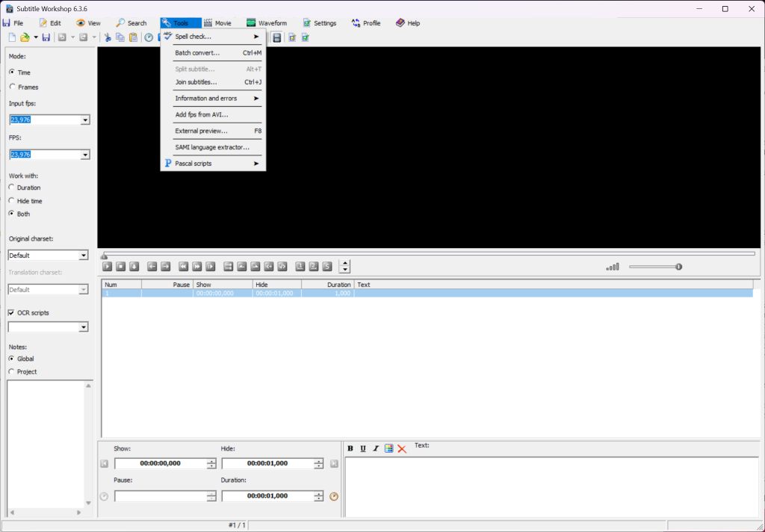This screenshot has width=765, height=532.
Task: Select External preview menu entry
Action: pyautogui.click(x=213, y=131)
